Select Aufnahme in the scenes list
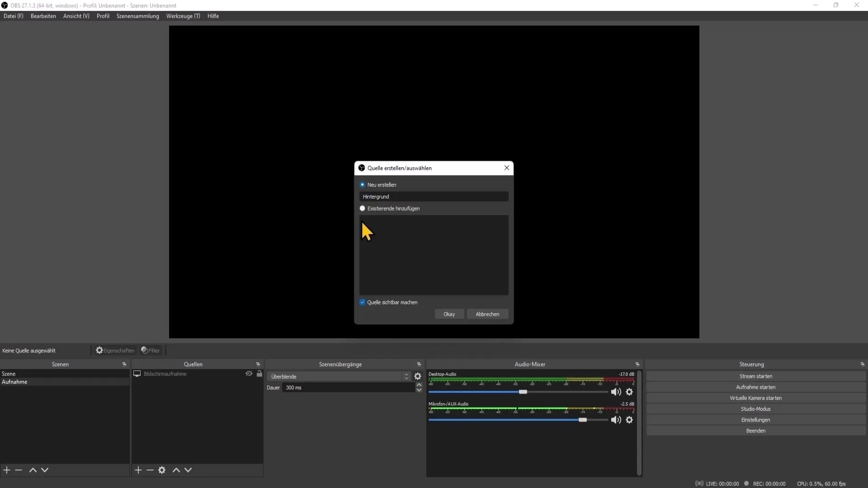The width and height of the screenshot is (868, 488). pyautogui.click(x=65, y=382)
